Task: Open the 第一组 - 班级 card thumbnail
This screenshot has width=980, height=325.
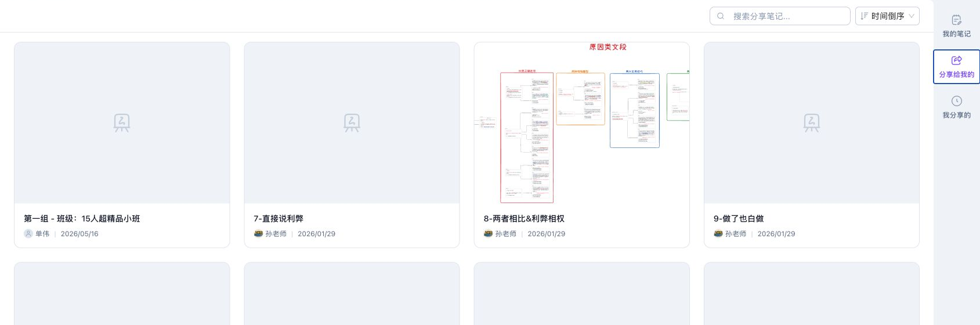Action: pos(122,122)
